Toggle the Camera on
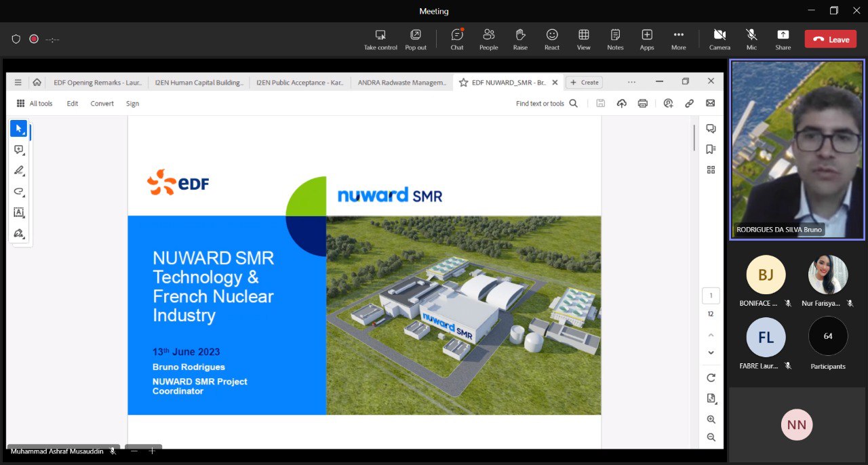 point(719,35)
